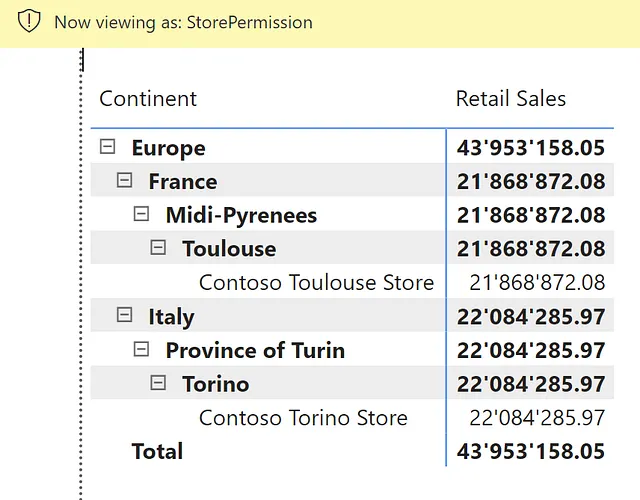Click the shield icon in the yellow banner
The image size is (640, 500).
[x=30, y=21]
